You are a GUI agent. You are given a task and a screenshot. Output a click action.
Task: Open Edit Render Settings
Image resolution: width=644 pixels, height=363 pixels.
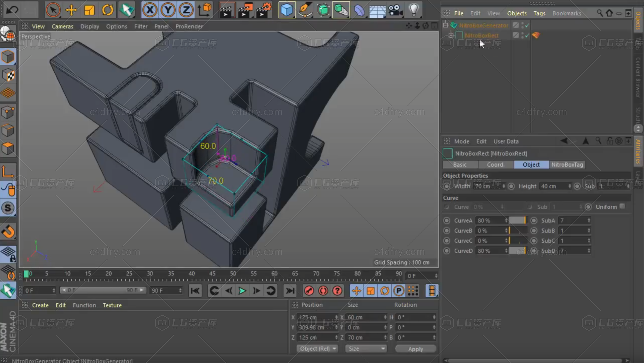coord(264,10)
